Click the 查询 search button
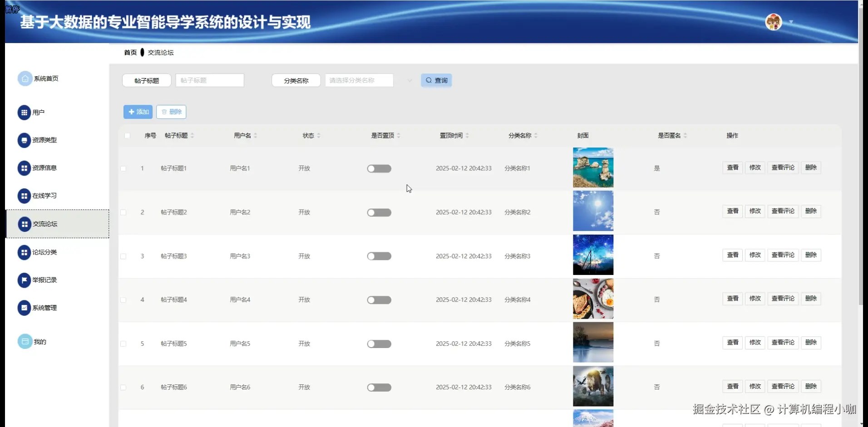 click(x=436, y=80)
